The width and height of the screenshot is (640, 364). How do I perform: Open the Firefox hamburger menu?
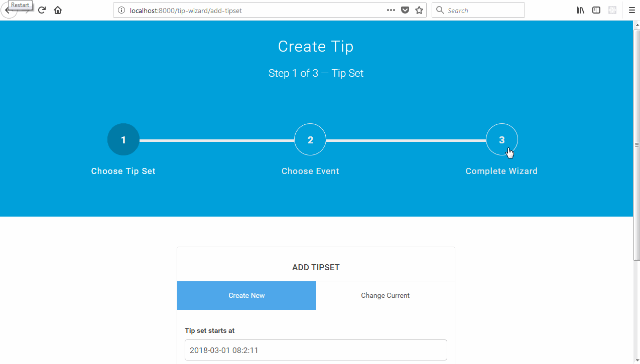click(631, 10)
